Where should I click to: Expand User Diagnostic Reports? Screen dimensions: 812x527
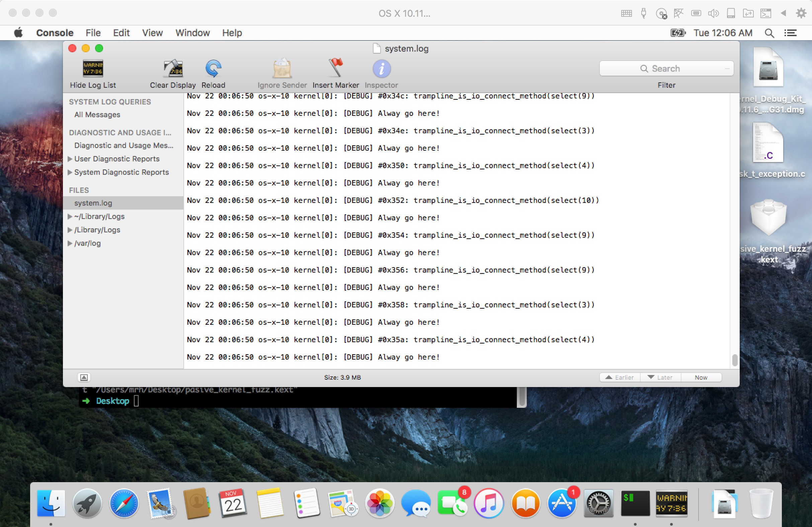[70, 159]
